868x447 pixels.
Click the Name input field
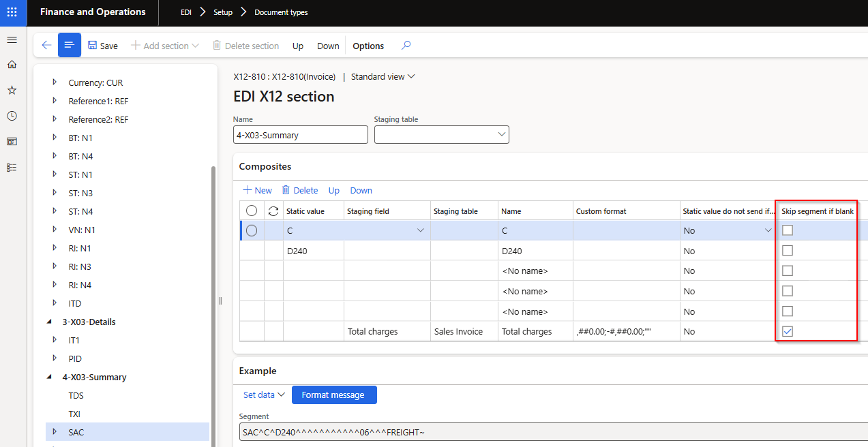[300, 135]
